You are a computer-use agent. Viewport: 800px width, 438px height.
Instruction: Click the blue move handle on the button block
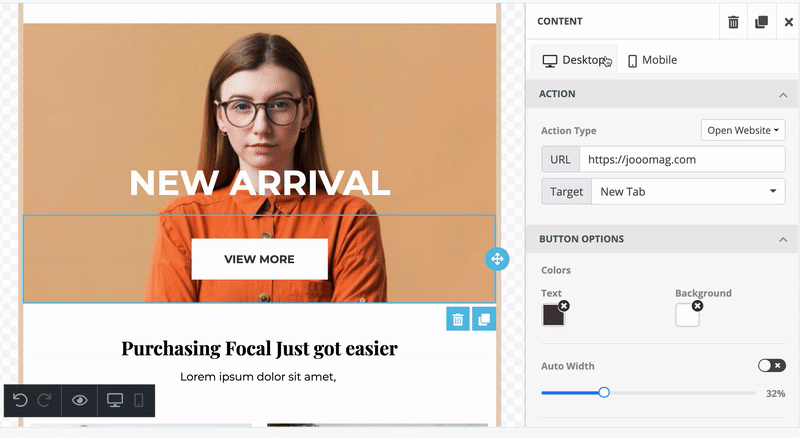497,259
